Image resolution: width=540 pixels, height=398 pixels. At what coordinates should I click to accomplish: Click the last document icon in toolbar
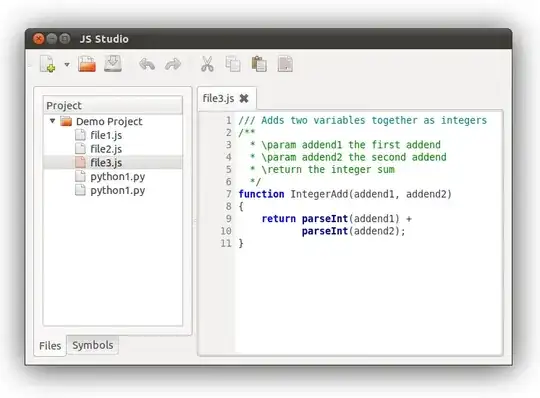(x=285, y=64)
